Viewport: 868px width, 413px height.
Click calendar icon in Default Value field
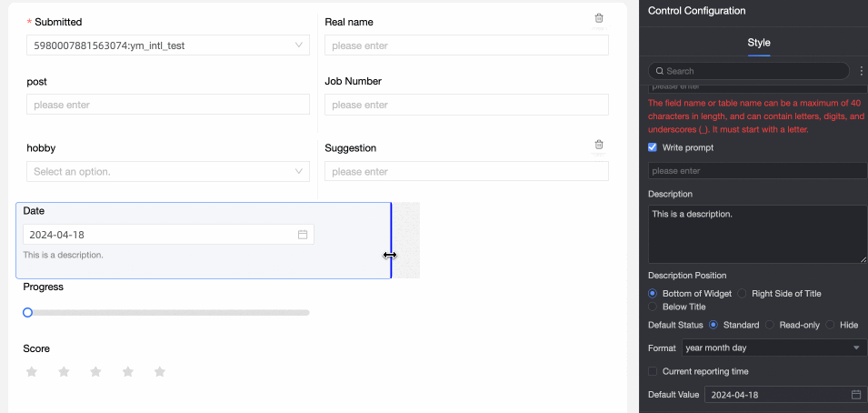(855, 395)
